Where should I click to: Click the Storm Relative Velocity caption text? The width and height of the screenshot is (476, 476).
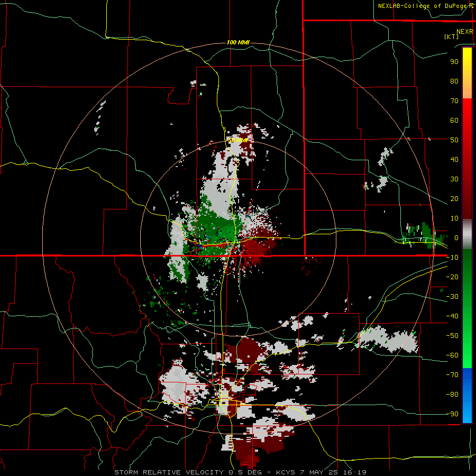(x=240, y=472)
